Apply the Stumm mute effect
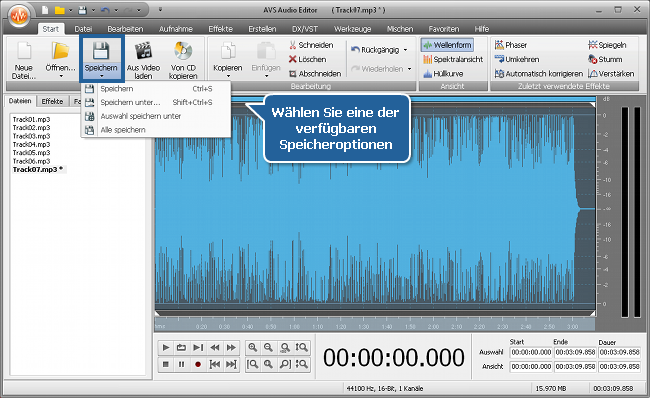 605,59
